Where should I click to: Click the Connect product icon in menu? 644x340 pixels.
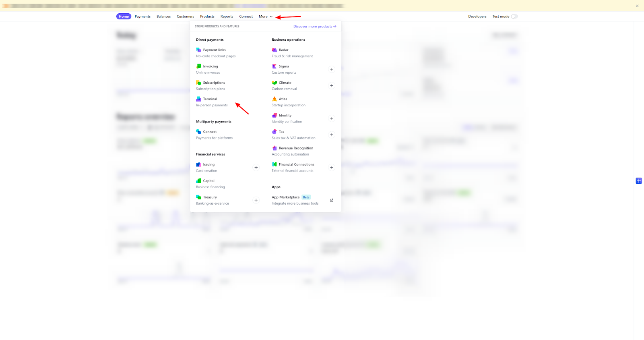coord(198,132)
